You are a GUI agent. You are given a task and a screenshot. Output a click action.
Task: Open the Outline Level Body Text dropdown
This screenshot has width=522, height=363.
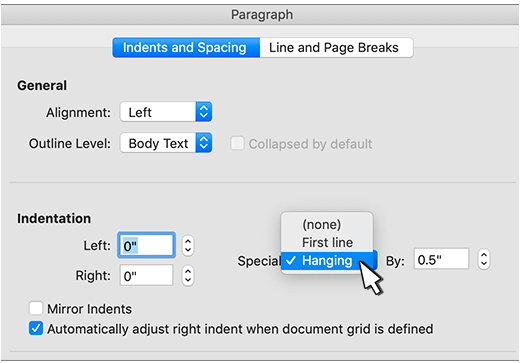pyautogui.click(x=166, y=143)
